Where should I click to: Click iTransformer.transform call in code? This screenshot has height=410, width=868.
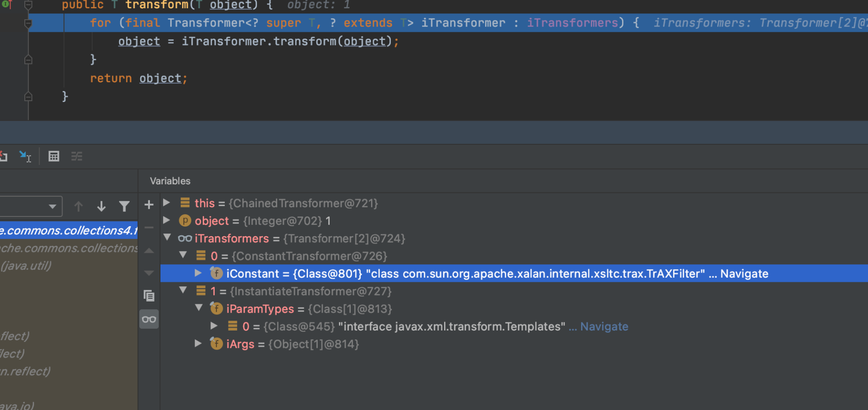click(287, 41)
